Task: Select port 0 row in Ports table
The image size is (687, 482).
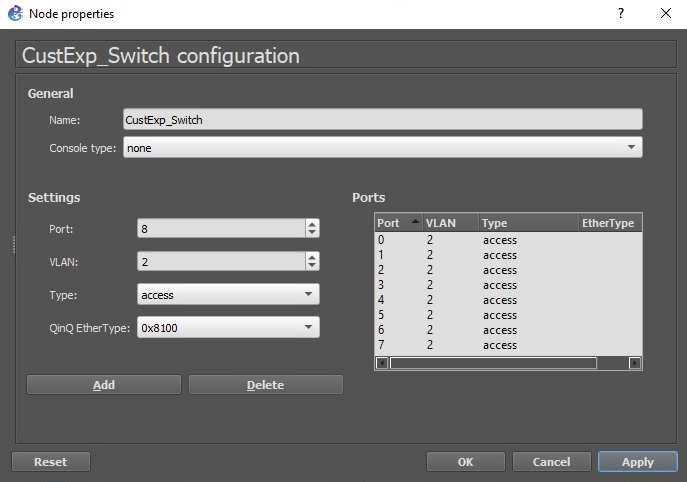Action: (x=508, y=240)
